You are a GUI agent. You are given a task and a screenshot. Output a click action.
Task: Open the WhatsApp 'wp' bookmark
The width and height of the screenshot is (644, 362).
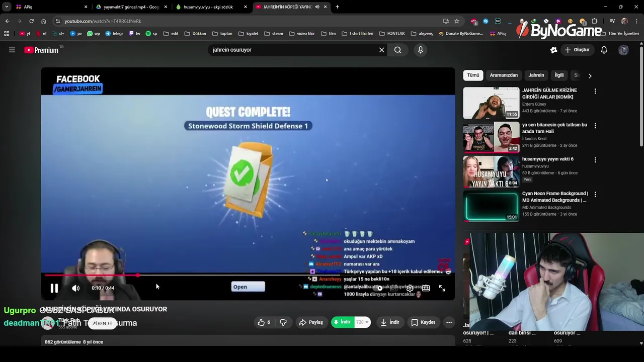(x=94, y=34)
